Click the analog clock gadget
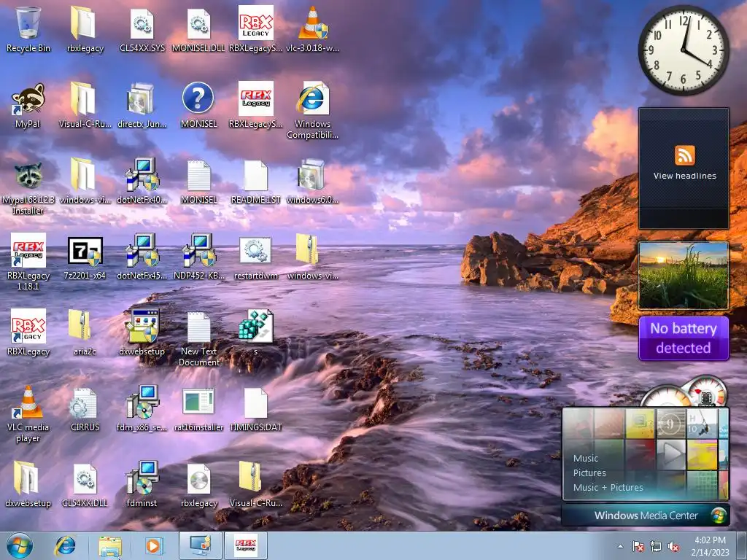This screenshot has width=747, height=560. click(x=683, y=50)
